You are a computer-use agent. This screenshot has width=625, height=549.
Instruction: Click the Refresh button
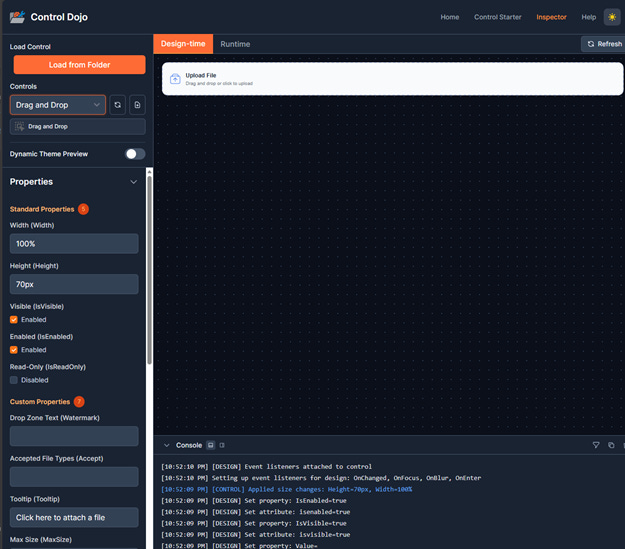coord(603,44)
